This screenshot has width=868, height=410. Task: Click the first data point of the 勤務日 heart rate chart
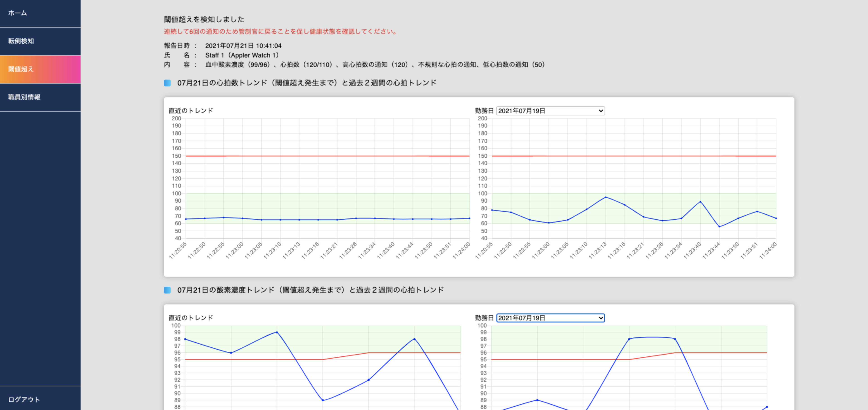(x=492, y=210)
